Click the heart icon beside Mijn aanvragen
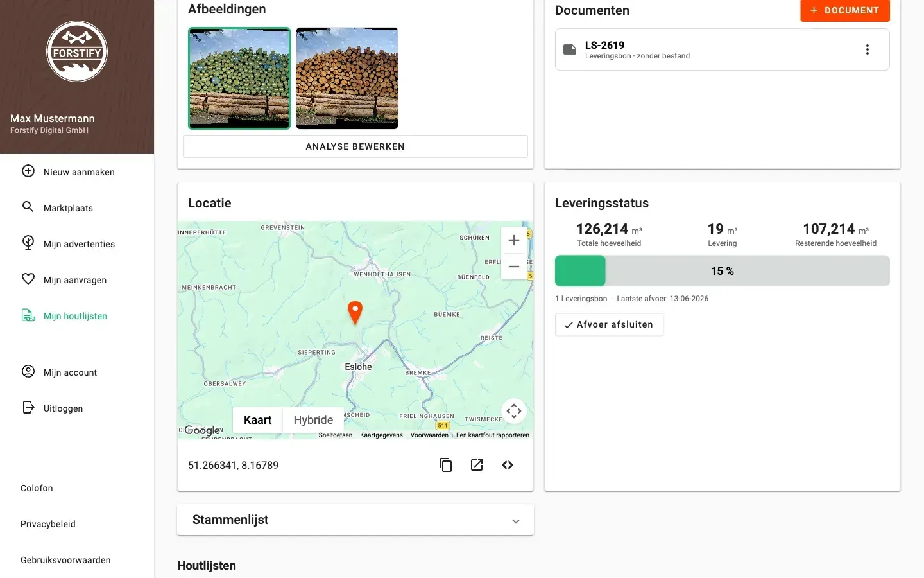 pyautogui.click(x=28, y=279)
